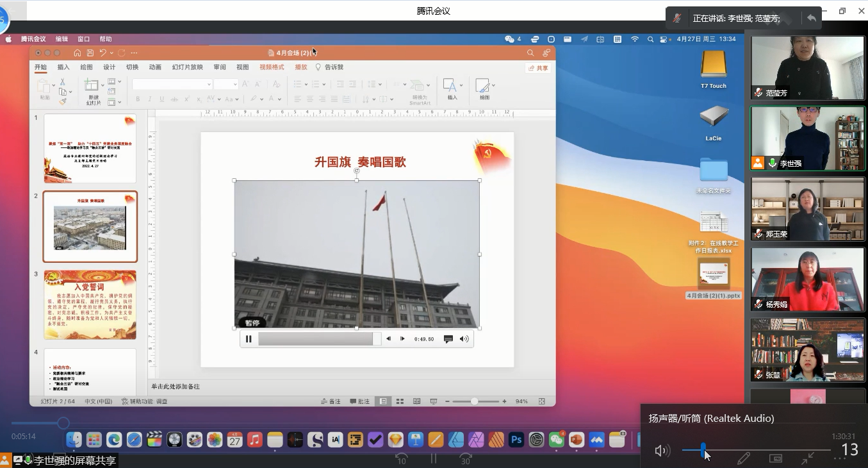This screenshot has width=868, height=468.
Task: Click the PowerPoint zoom slider handle
Action: tap(475, 401)
